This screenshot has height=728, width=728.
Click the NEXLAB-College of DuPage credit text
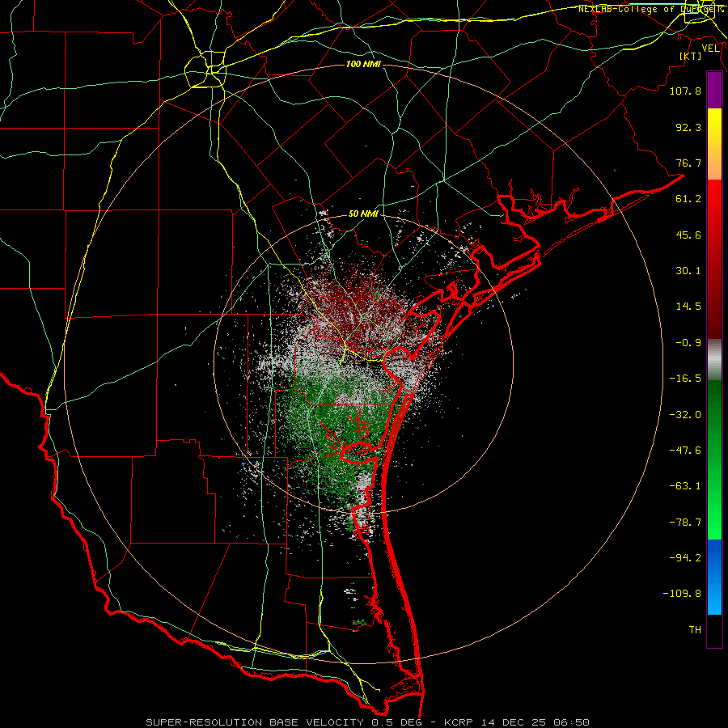click(x=650, y=9)
